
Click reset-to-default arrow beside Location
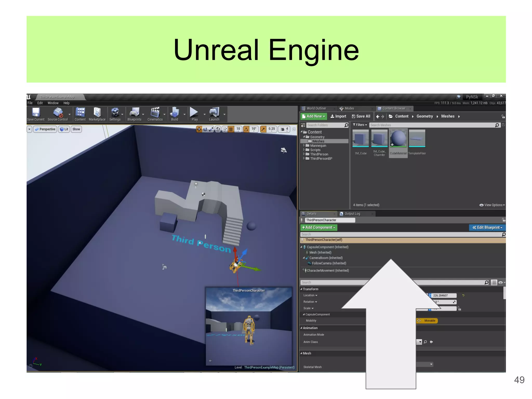coord(463,295)
